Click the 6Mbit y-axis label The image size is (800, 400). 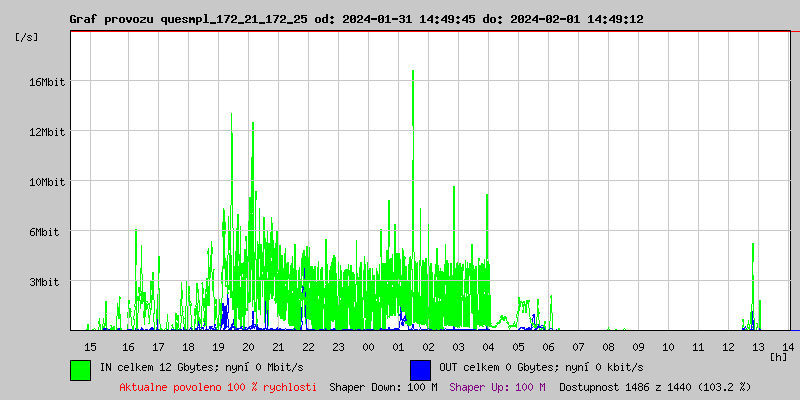pyautogui.click(x=44, y=232)
